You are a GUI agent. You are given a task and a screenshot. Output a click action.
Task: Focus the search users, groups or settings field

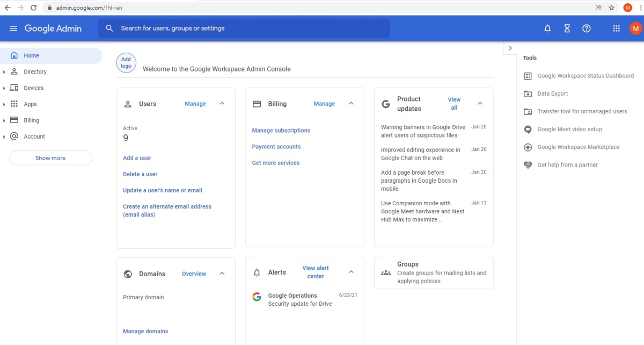(244, 28)
